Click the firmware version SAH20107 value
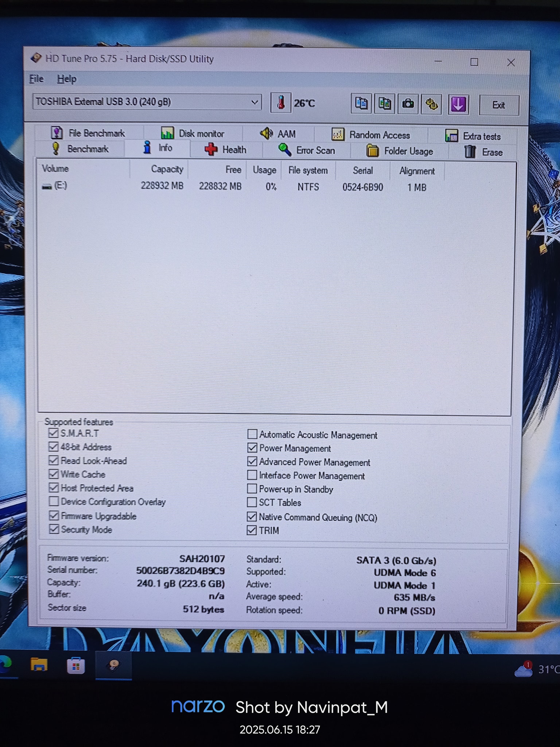This screenshot has width=560, height=747. (202, 559)
